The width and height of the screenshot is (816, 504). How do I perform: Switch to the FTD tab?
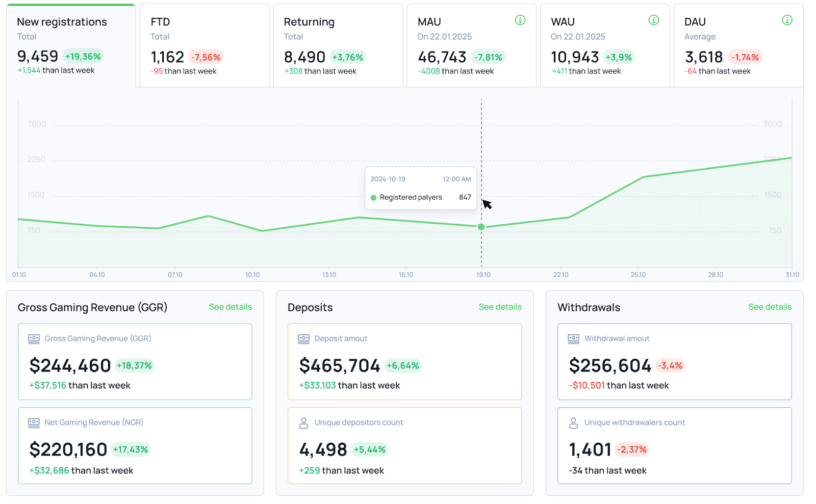204,45
